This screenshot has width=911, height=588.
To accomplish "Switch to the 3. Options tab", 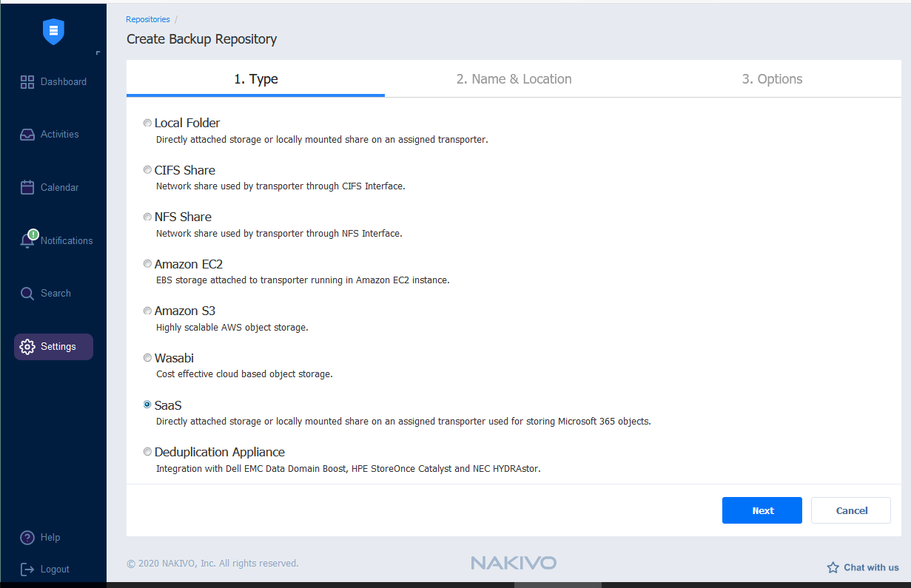I will click(772, 79).
